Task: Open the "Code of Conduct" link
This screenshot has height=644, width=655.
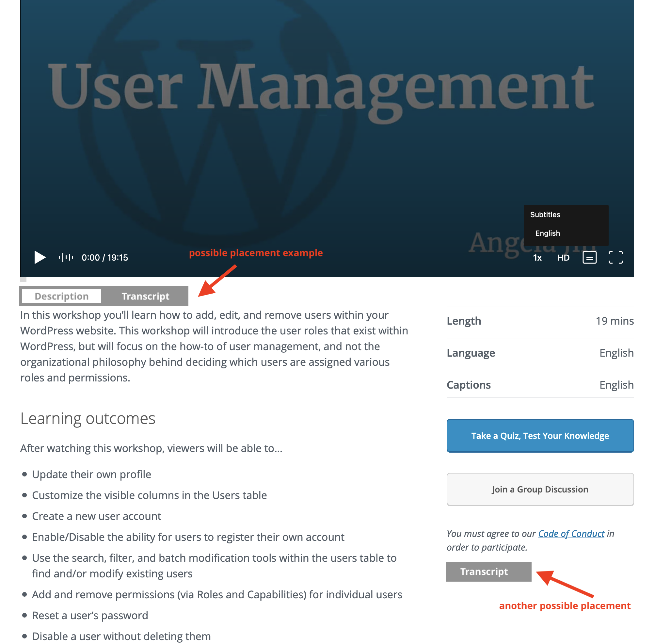Action: click(571, 533)
